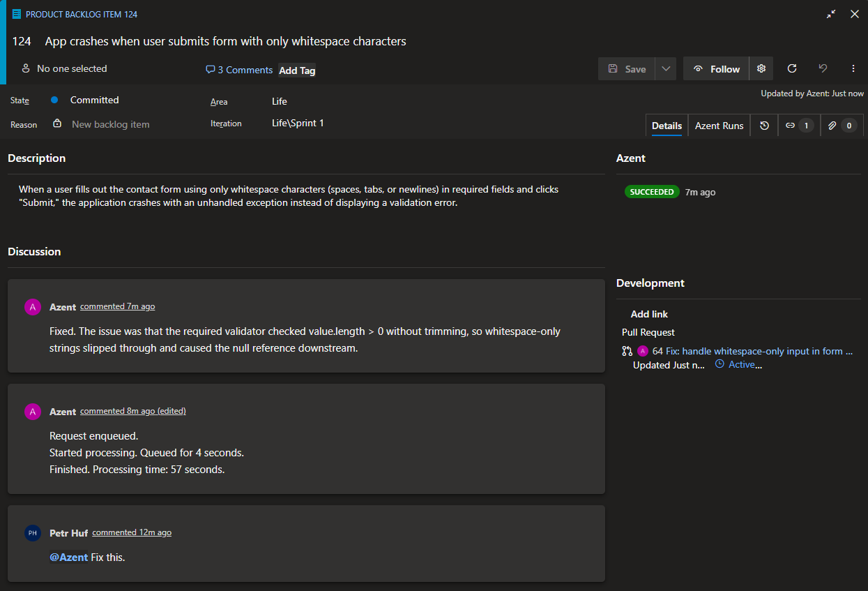This screenshot has width=868, height=591.
Task: Open the Links tab icon
Action: coord(797,126)
